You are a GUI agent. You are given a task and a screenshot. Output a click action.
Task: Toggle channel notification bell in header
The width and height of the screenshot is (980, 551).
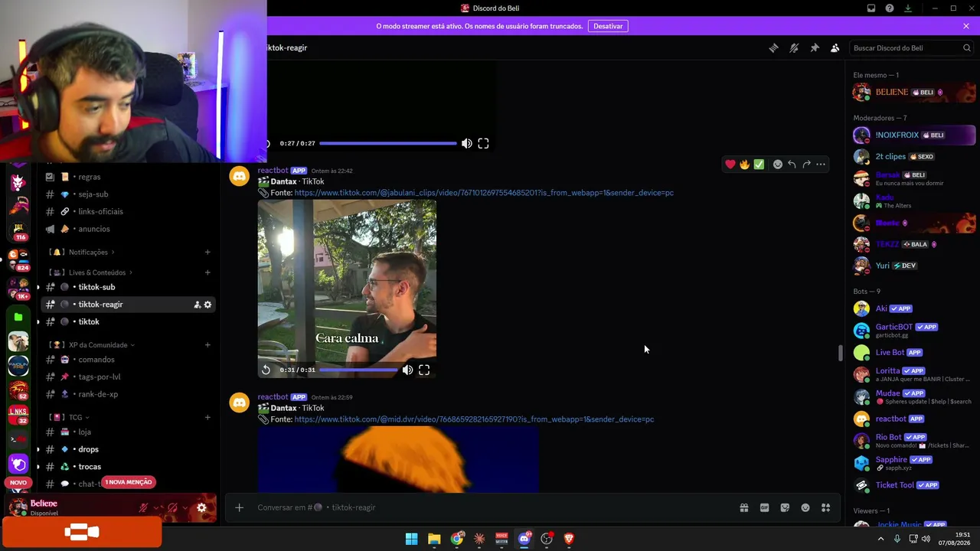[x=794, y=47]
